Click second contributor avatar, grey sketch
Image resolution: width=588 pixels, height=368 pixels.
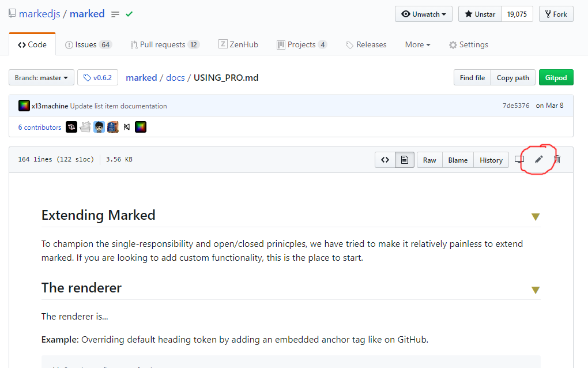pos(85,127)
